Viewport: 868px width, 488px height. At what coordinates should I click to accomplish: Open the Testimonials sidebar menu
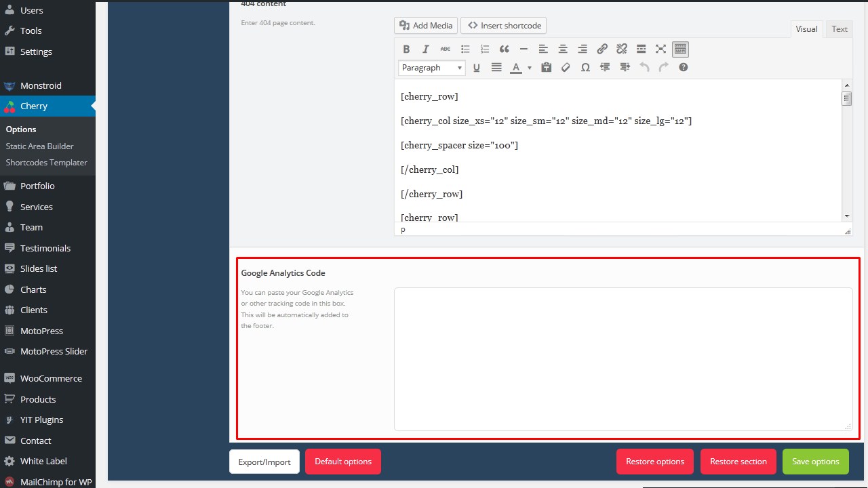tap(47, 248)
